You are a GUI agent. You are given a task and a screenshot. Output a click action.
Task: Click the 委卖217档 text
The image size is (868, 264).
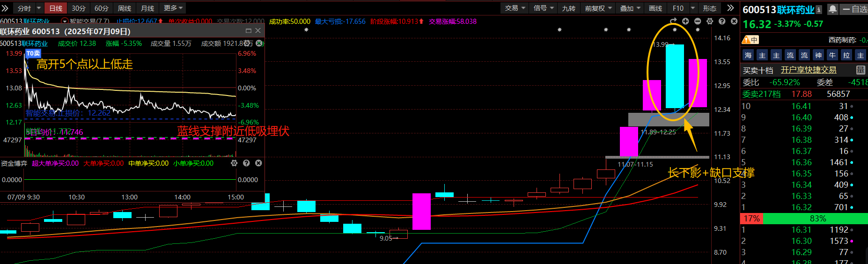[x=761, y=94]
